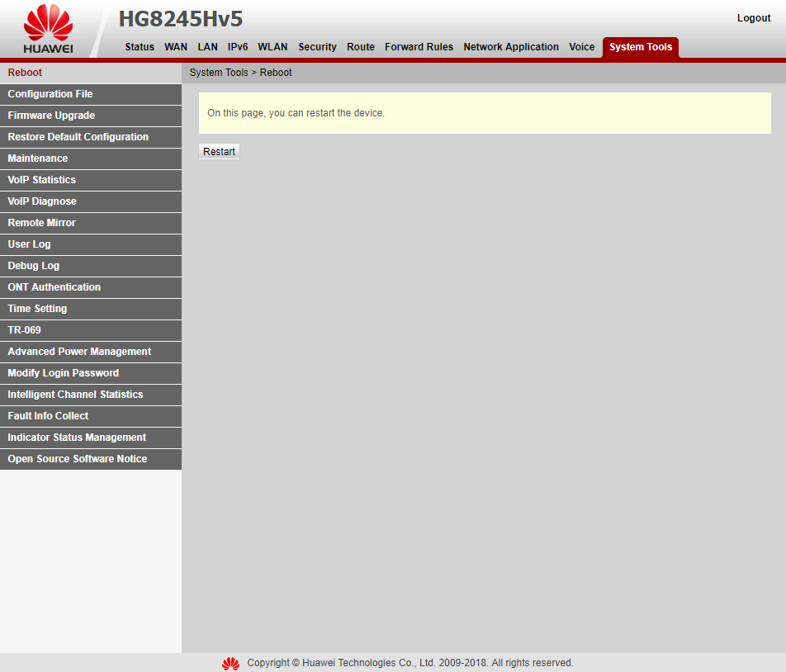Open Configuration File in the sidebar
Image resolution: width=786 pixels, height=672 pixels.
point(50,94)
